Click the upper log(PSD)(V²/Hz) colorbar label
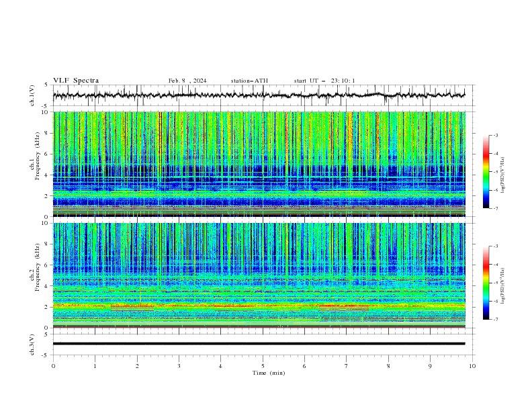The image size is (532, 411). (x=502, y=175)
